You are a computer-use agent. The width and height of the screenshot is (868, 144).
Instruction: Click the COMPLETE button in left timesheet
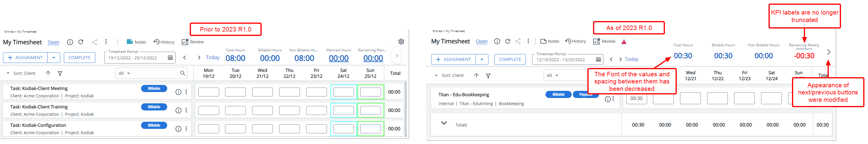(80, 58)
